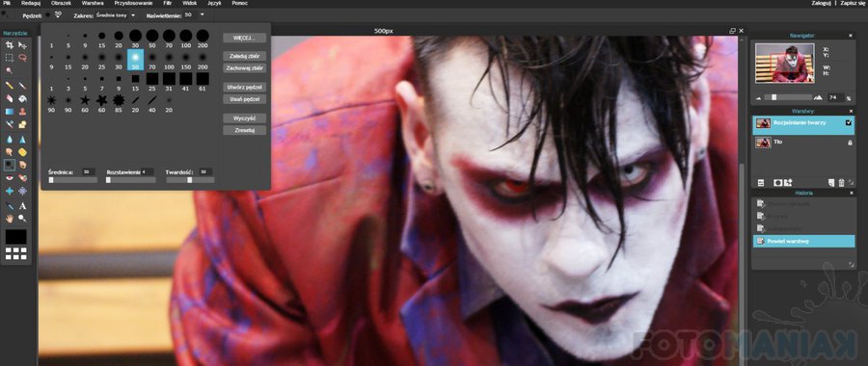Toggle visibility of Rozjaśnianie twarzy layer
This screenshot has width=868, height=366.
pos(849,123)
